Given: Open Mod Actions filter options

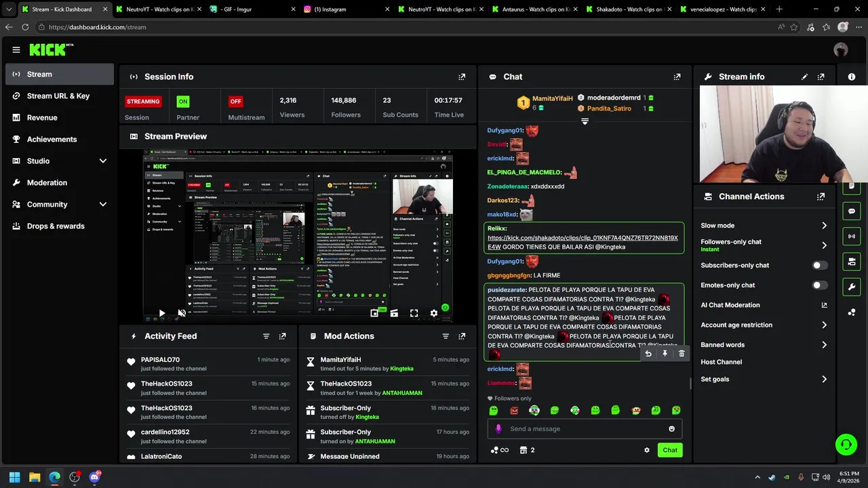Looking at the screenshot, I should (446, 336).
